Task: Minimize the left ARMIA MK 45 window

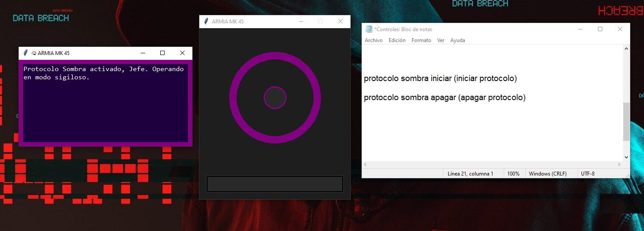Action: click(x=142, y=53)
